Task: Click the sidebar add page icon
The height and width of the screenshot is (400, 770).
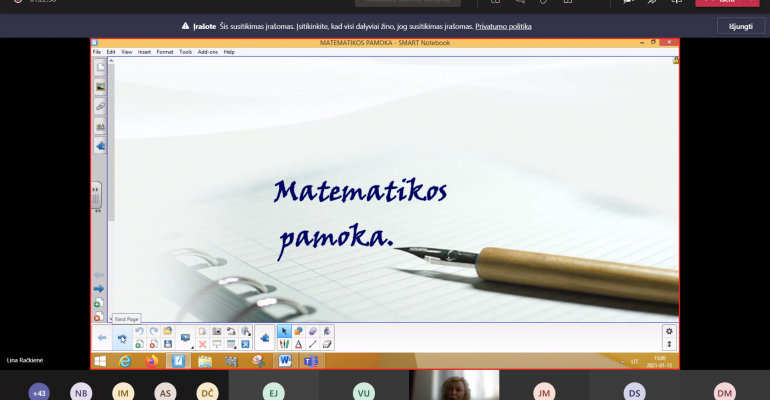Action: 99,303
